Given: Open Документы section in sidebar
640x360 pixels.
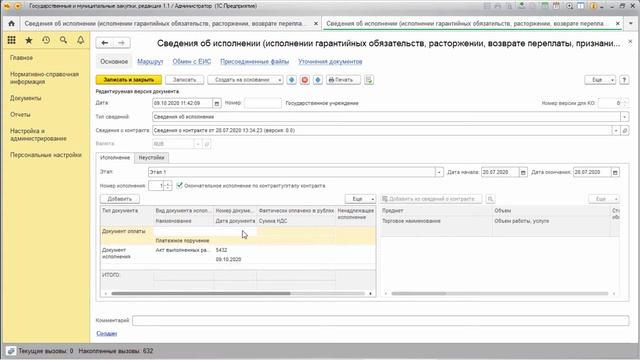Looking at the screenshot, I should point(26,98).
